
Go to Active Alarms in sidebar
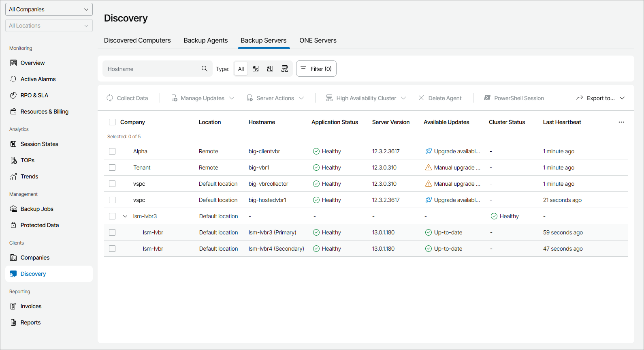(38, 79)
